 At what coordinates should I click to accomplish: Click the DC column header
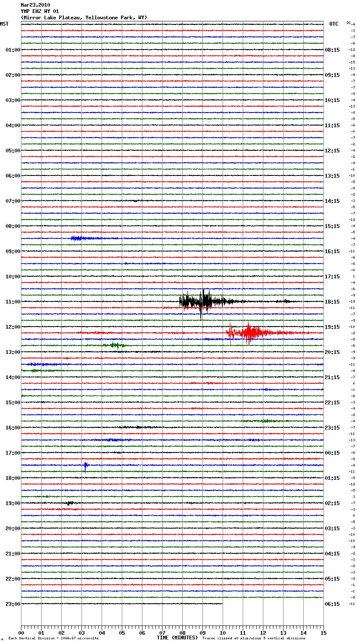click(349, 23)
